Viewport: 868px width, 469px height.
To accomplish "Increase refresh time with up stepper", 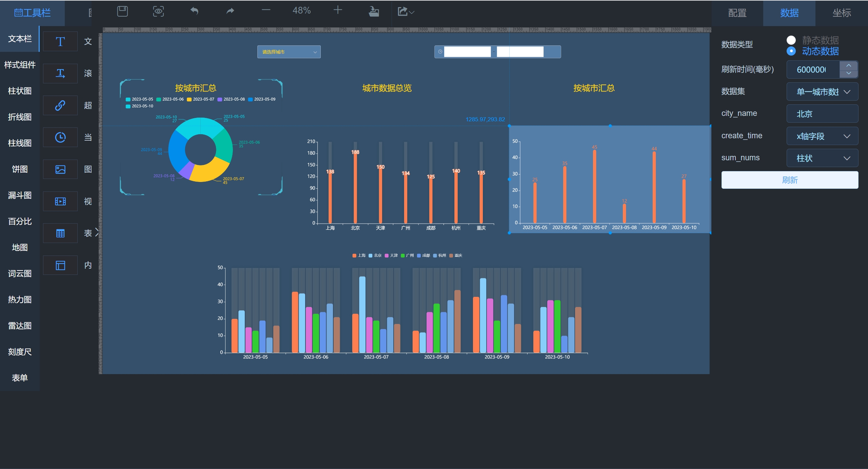I will click(848, 66).
